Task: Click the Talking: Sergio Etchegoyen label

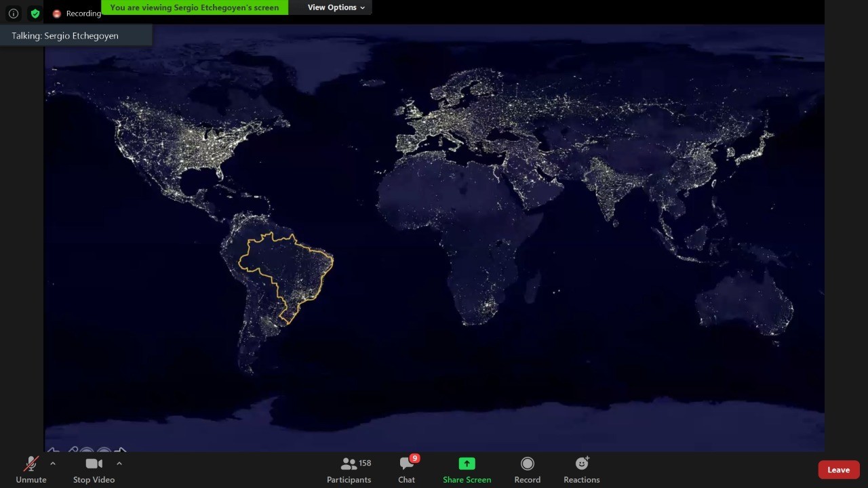Action: 65,36
